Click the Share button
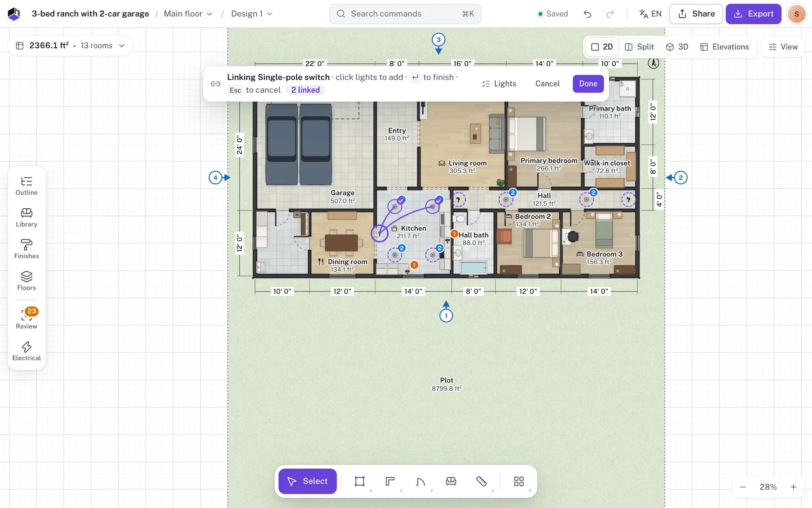Viewport: 812px width, 508px height. click(x=696, y=14)
